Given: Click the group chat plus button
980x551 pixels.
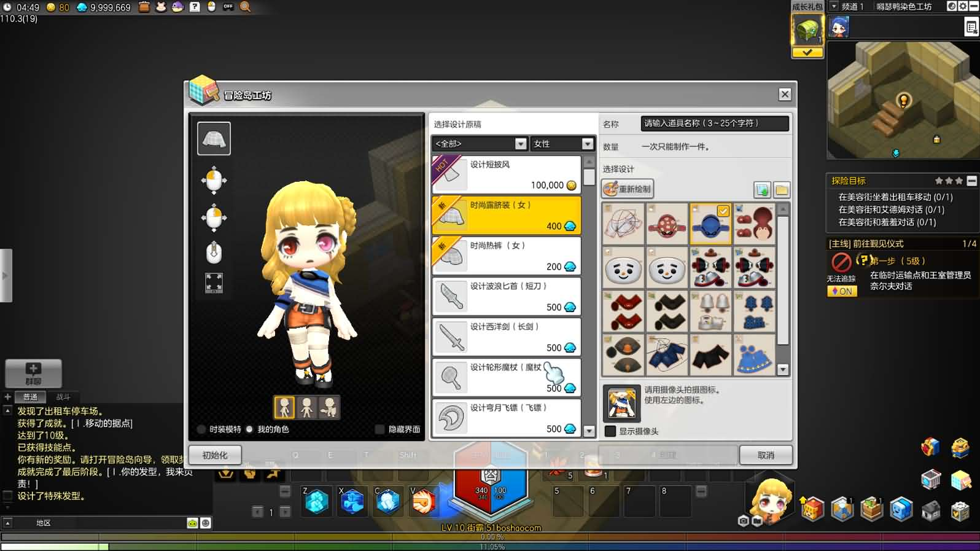Looking at the screenshot, I should 33,372.
